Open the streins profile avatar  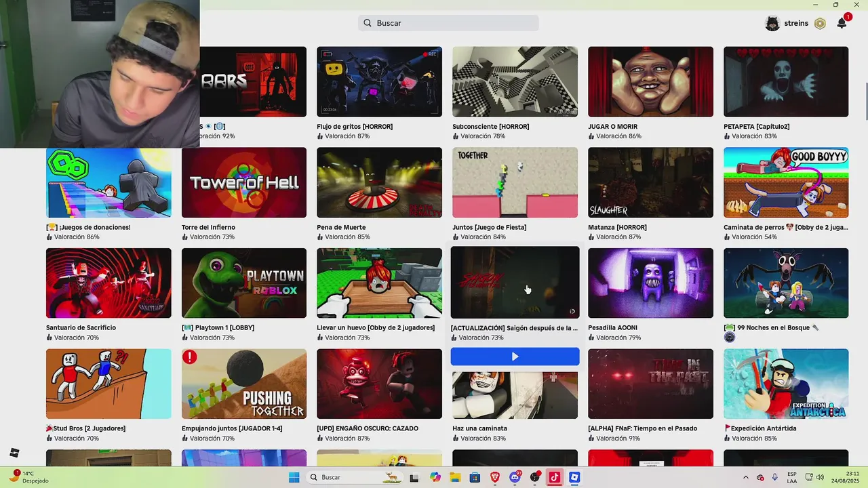click(x=772, y=23)
